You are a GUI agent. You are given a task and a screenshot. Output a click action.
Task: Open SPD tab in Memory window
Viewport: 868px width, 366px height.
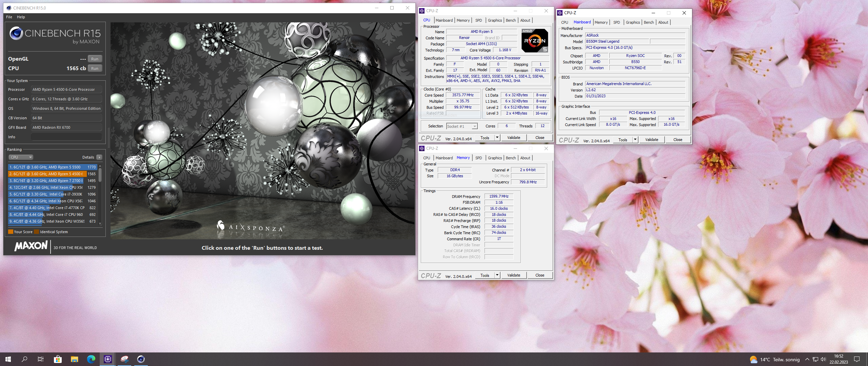[478, 158]
